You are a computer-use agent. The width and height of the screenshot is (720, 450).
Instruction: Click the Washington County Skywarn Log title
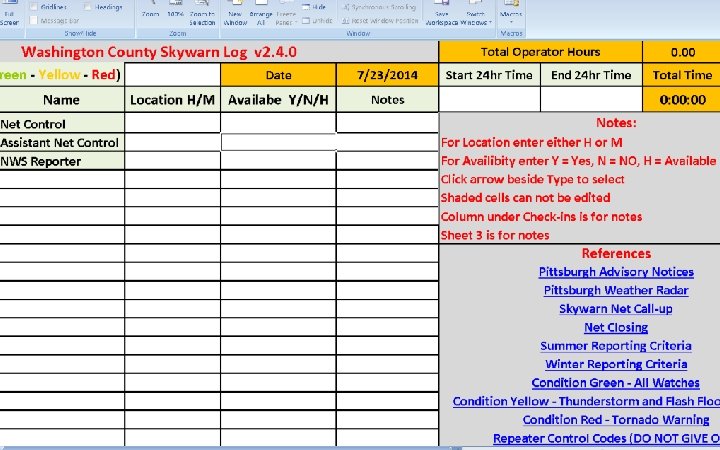(x=159, y=52)
